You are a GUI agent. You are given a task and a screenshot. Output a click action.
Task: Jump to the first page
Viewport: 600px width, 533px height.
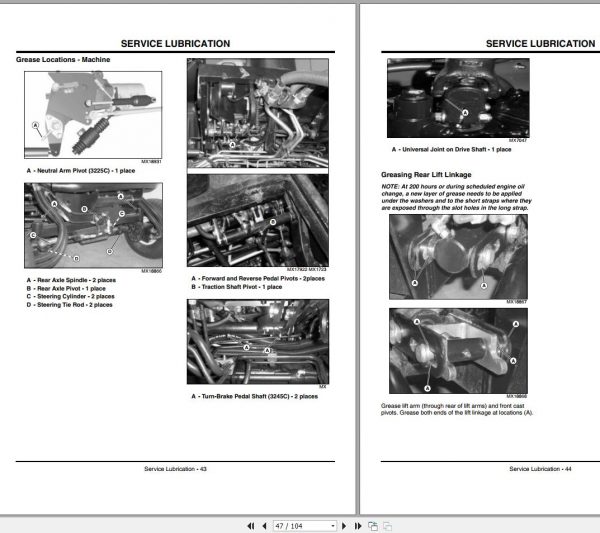pyautogui.click(x=251, y=526)
